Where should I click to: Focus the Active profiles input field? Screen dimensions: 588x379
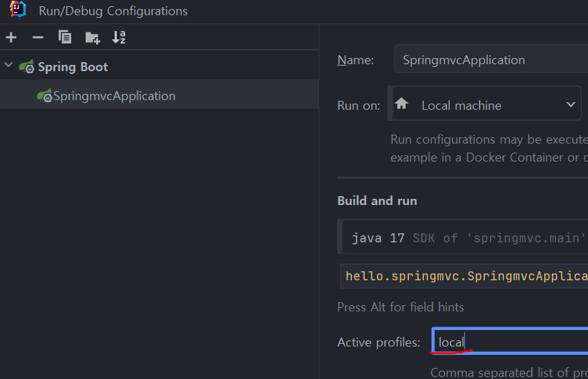pos(510,341)
